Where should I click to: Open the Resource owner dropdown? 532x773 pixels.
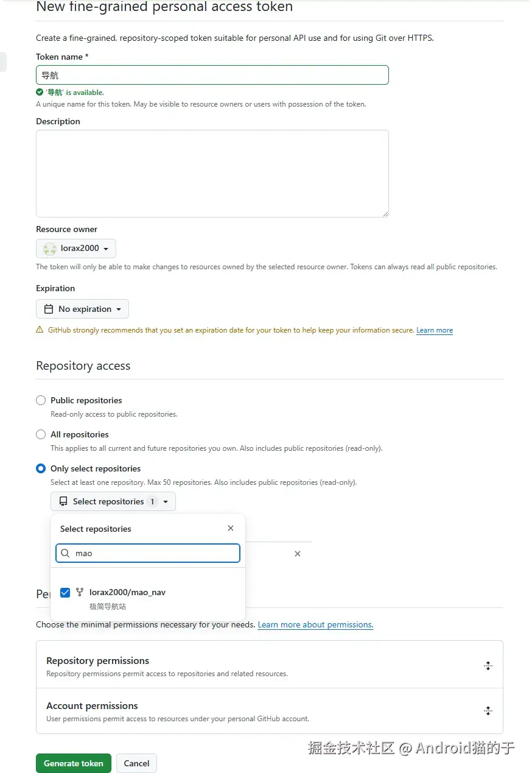pos(76,249)
